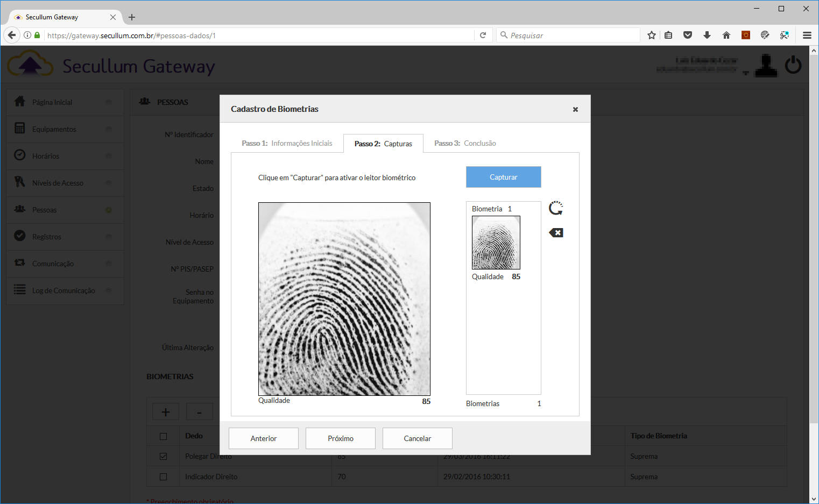This screenshot has width=819, height=504.
Task: Open Equipamentos in the sidebar
Action: [x=65, y=129]
